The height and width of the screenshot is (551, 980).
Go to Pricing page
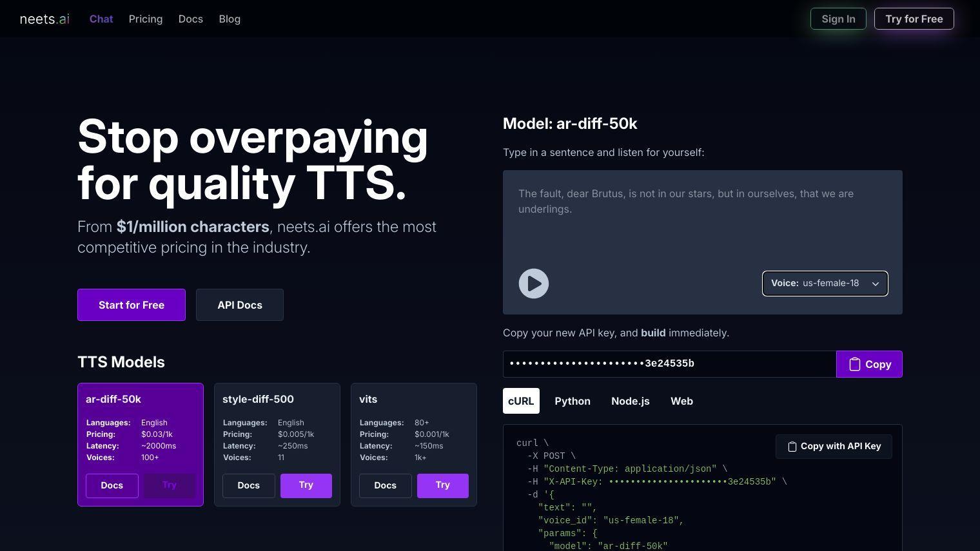[146, 19]
